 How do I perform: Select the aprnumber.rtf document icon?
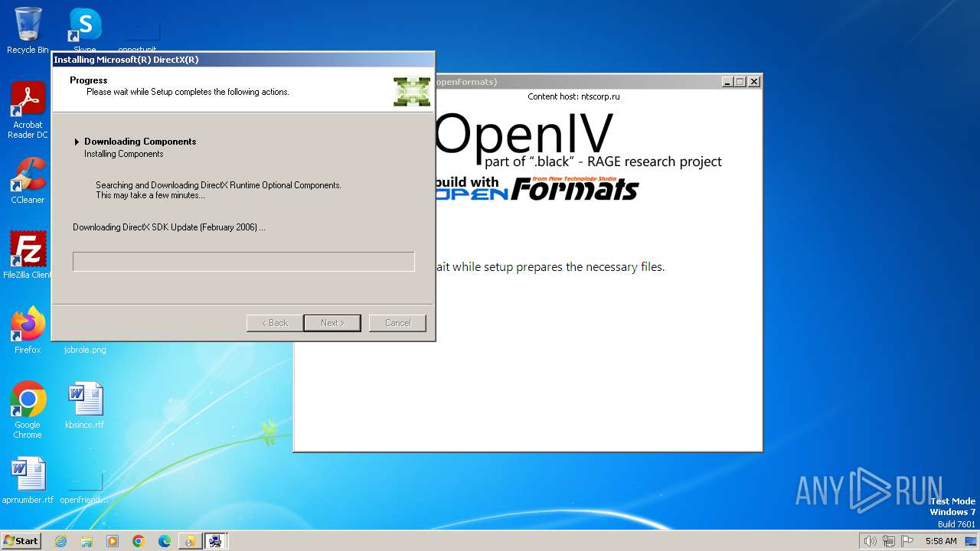point(28,481)
